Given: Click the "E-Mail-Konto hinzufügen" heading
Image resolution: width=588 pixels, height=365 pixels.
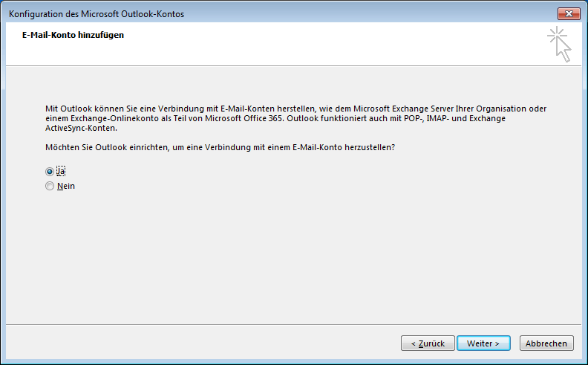Looking at the screenshot, I should [x=73, y=35].
